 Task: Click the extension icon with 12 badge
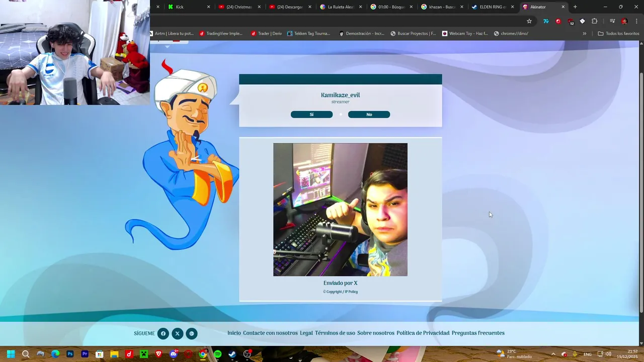coord(571,22)
